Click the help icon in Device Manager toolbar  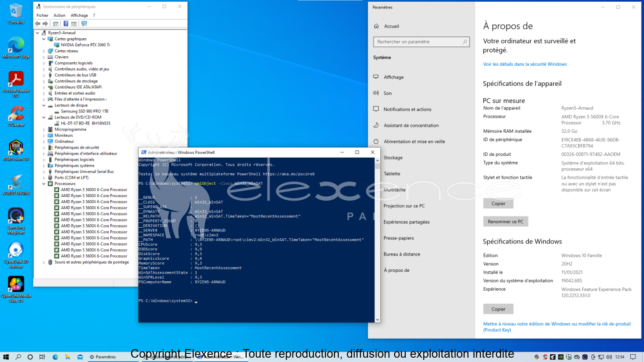(66, 24)
